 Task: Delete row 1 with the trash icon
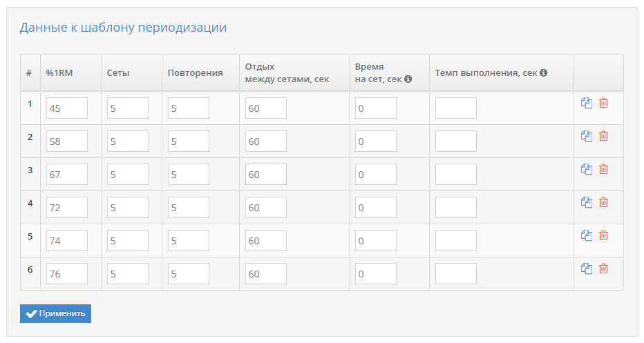(603, 103)
